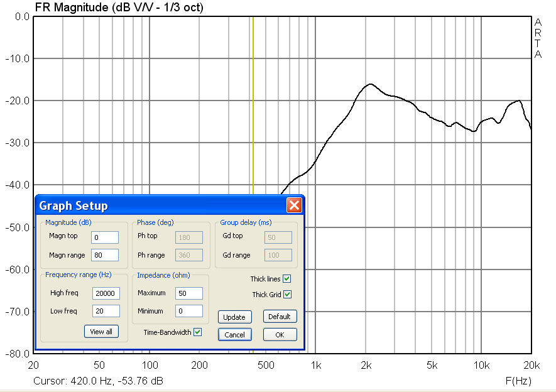
Task: Toggle the Thick Grid checkbox
Action: [x=287, y=294]
